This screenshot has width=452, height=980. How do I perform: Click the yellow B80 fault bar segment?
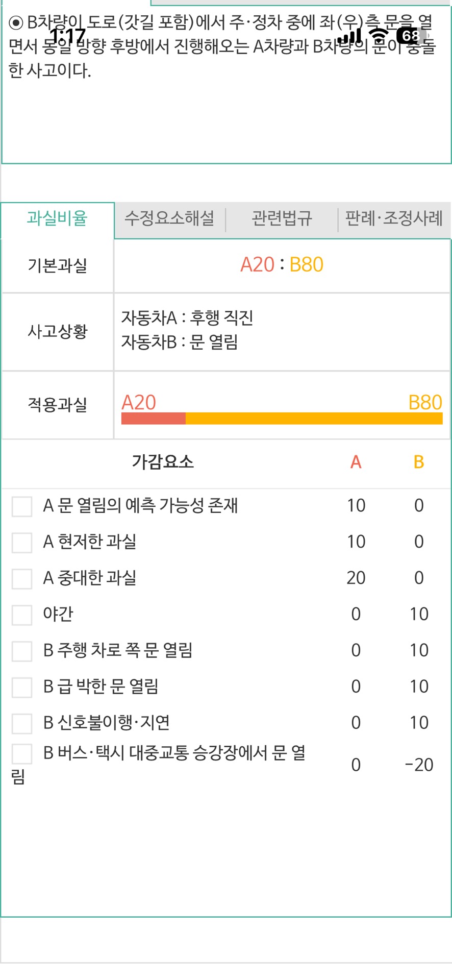pyautogui.click(x=314, y=419)
